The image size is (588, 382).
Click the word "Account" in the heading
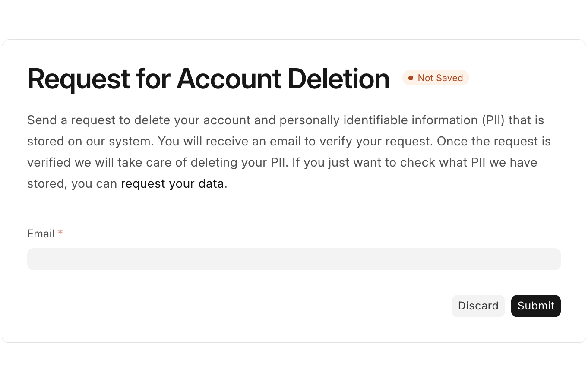228,79
